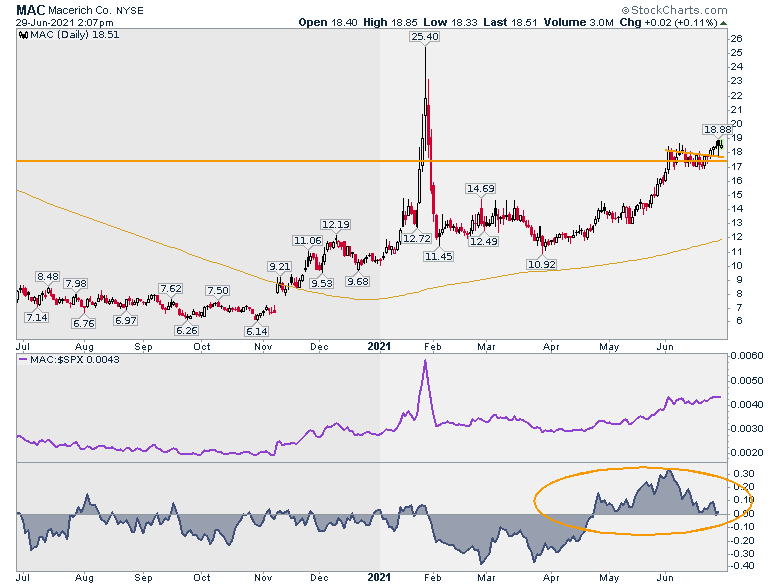This screenshot has height=586, width=780.
Task: Click the 7.62 price label
Action: (x=171, y=289)
